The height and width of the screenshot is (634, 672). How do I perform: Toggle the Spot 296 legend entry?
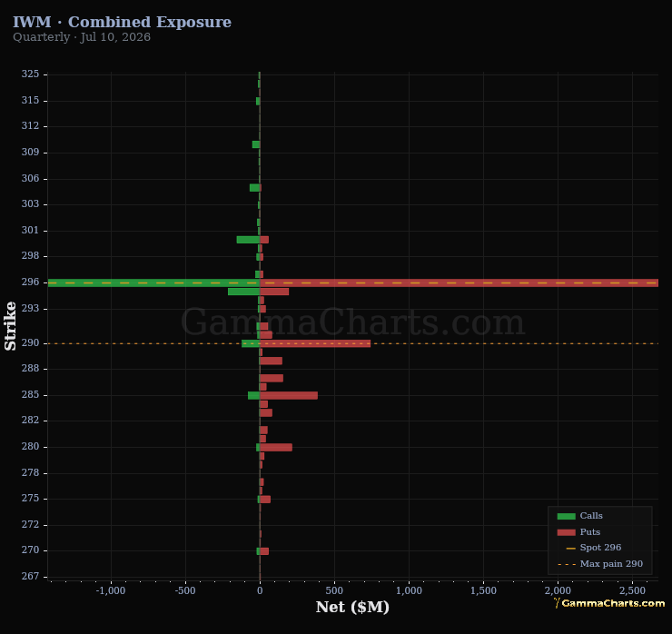click(600, 548)
